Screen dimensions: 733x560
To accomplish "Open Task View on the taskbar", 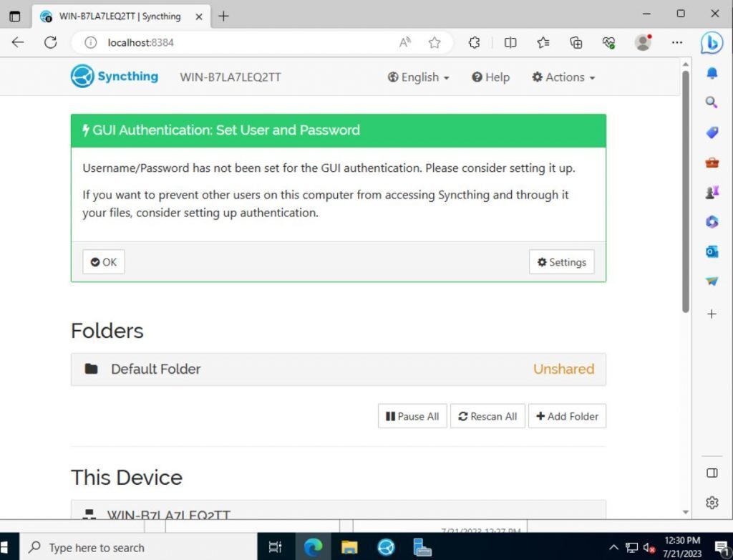I will click(276, 547).
